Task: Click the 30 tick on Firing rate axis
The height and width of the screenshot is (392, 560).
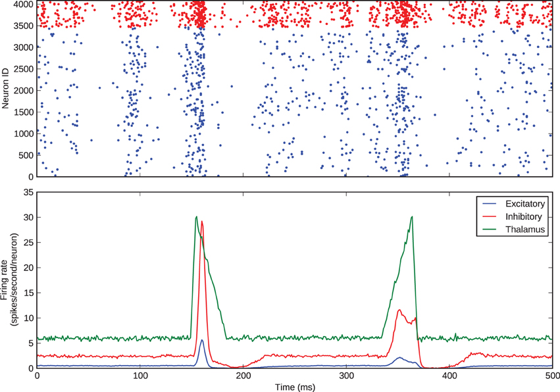Action: tap(30, 218)
